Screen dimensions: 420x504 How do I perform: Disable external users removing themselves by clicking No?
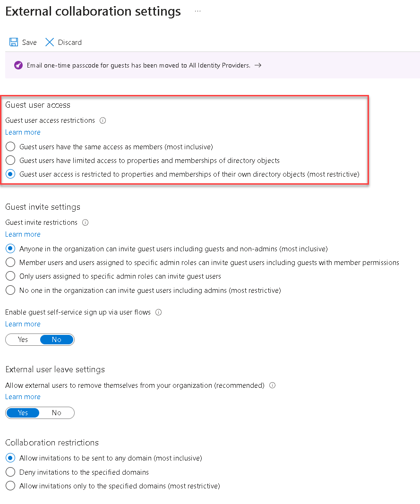(57, 412)
